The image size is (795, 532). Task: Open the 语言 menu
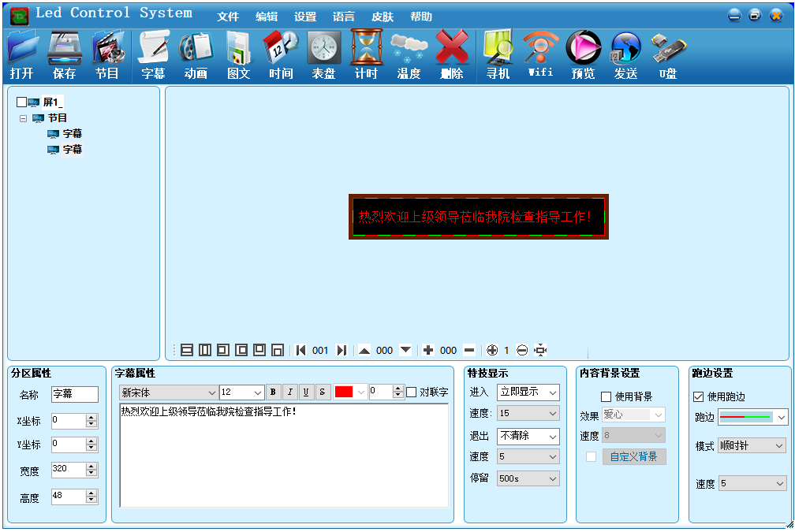point(344,17)
